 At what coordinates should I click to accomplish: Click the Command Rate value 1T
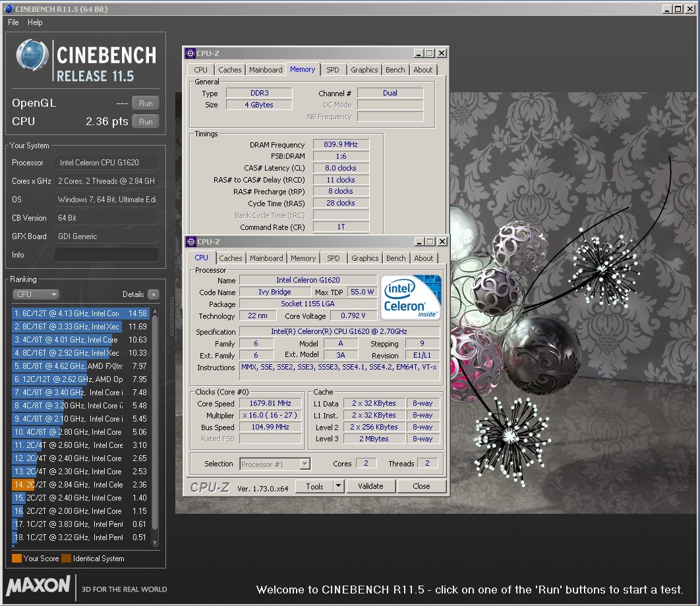coord(341,227)
